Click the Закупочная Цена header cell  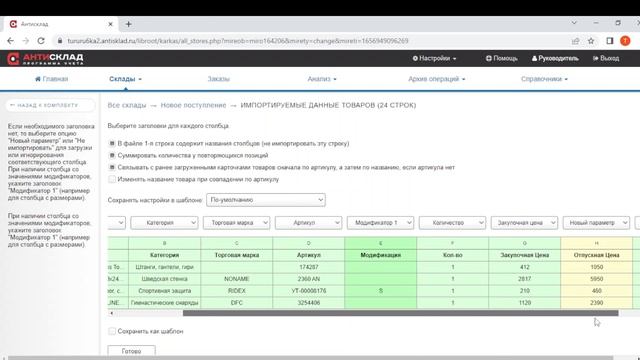(524, 255)
